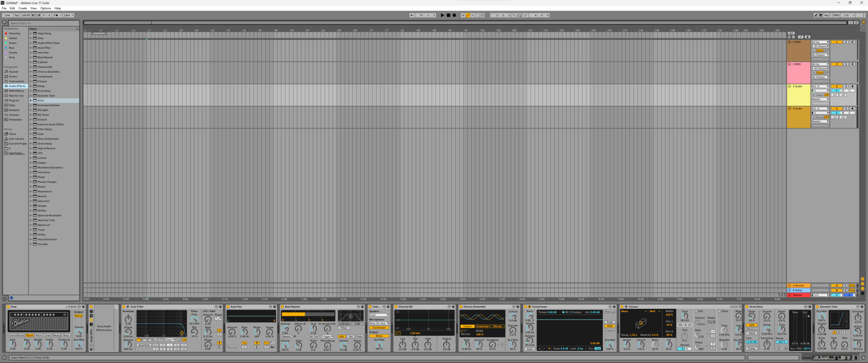The image size is (868, 363).
Task: Toggle the Auto Filter device activator
Action: pos(123,307)
